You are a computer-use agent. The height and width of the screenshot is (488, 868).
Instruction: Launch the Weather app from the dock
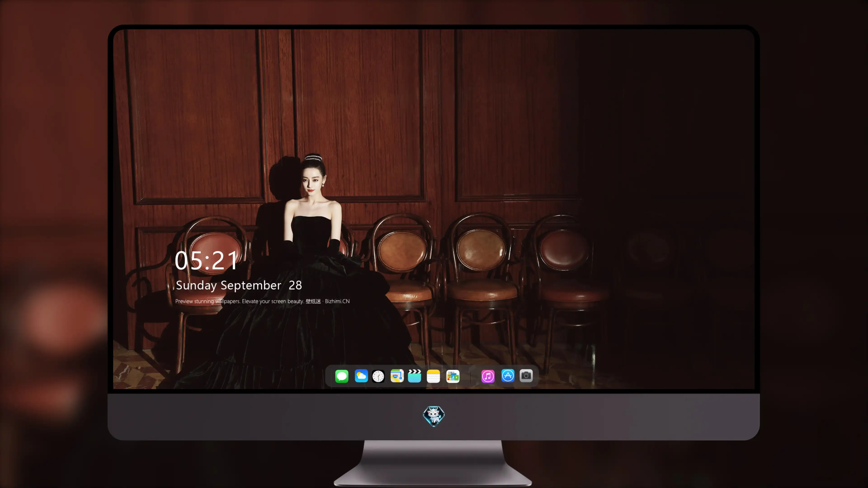point(361,376)
